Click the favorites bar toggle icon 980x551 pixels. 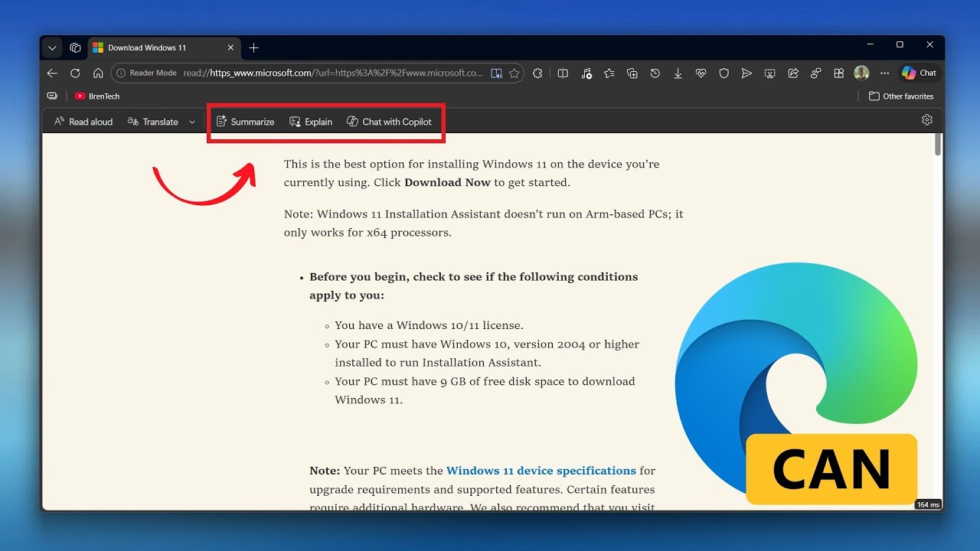[x=52, y=96]
